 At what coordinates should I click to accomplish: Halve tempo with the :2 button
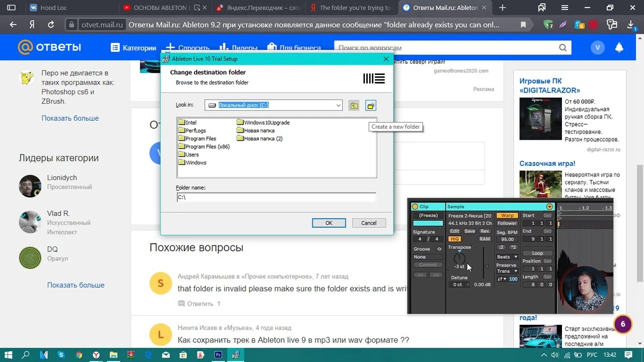tap(502, 247)
